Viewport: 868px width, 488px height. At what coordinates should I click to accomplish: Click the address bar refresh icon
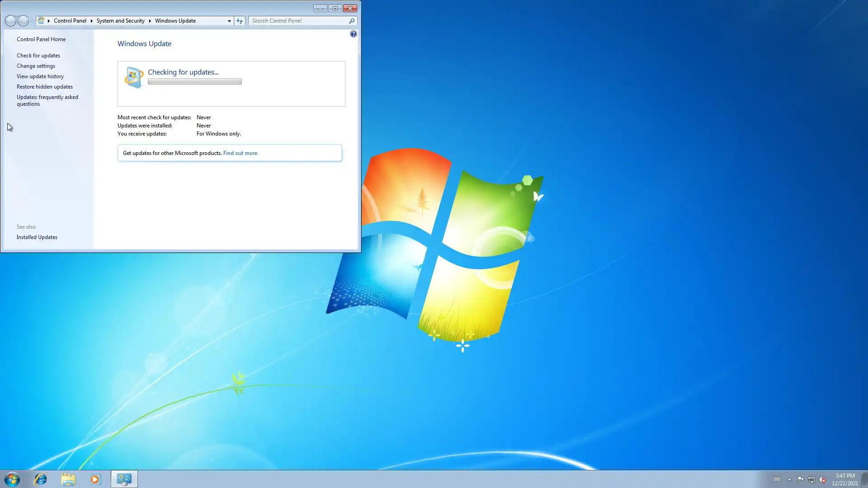(x=240, y=21)
